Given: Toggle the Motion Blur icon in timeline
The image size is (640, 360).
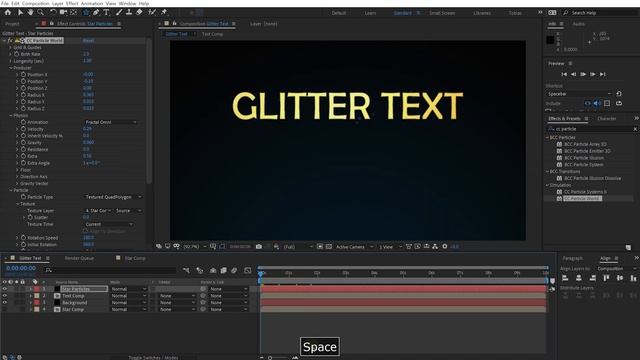Looking at the screenshot, I should click(x=234, y=270).
